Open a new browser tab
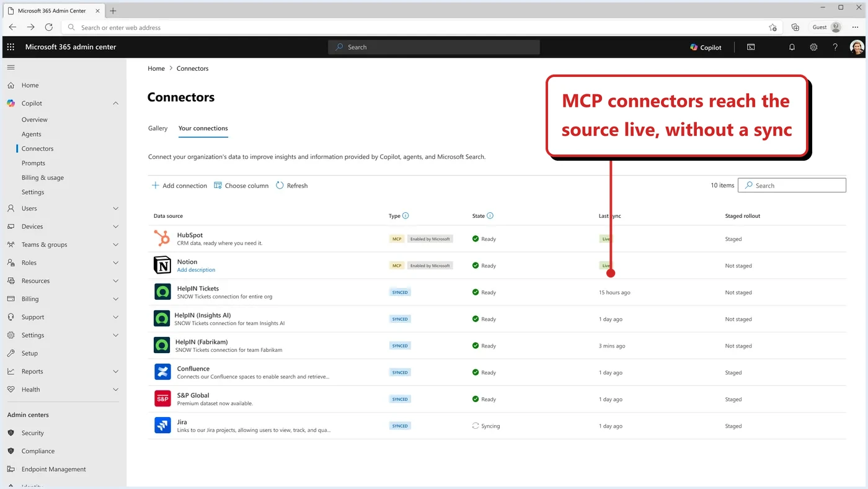The height and width of the screenshot is (489, 868). click(x=113, y=11)
